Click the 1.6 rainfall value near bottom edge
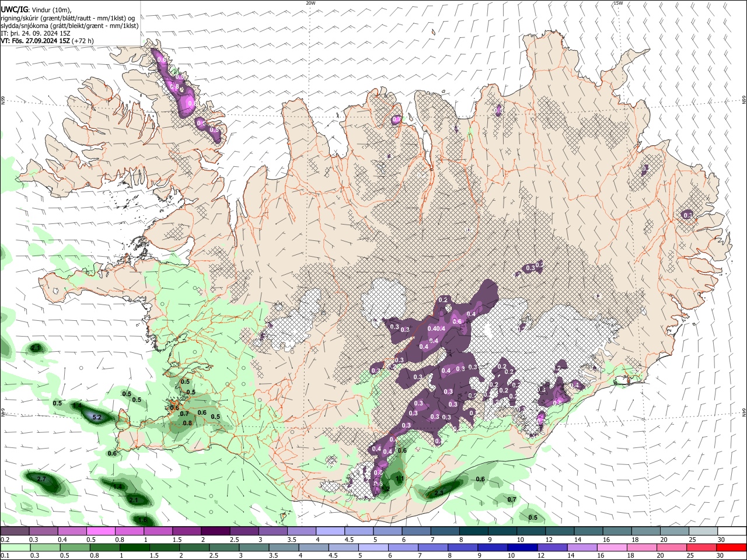 (142, 520)
